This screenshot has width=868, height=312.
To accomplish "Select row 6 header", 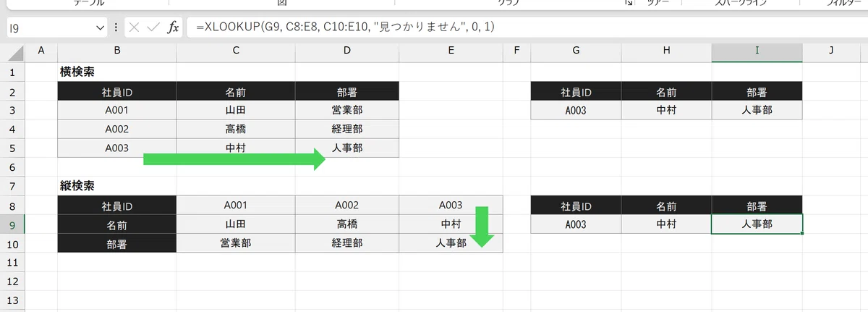I will tap(13, 166).
